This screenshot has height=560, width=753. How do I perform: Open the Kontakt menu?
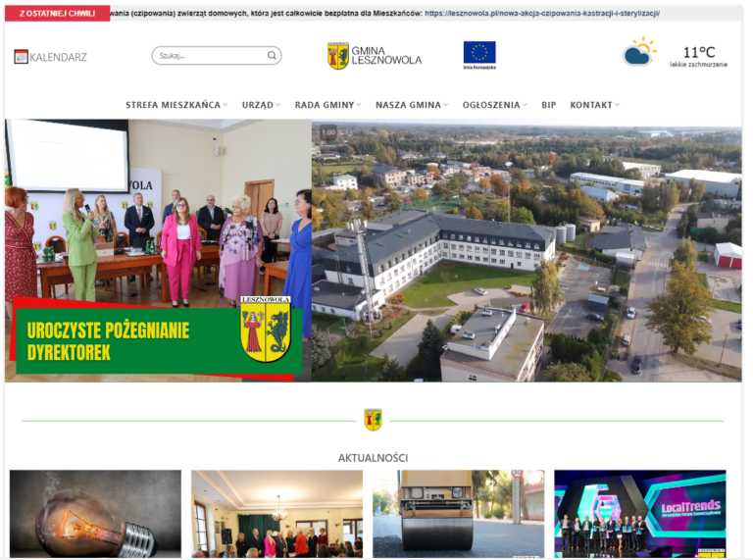coord(594,105)
